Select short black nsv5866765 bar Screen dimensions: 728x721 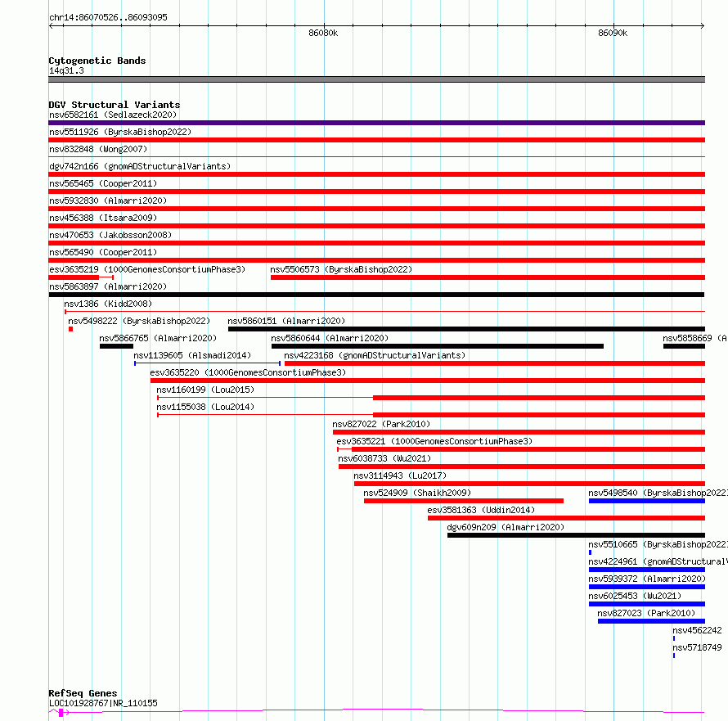click(116, 346)
